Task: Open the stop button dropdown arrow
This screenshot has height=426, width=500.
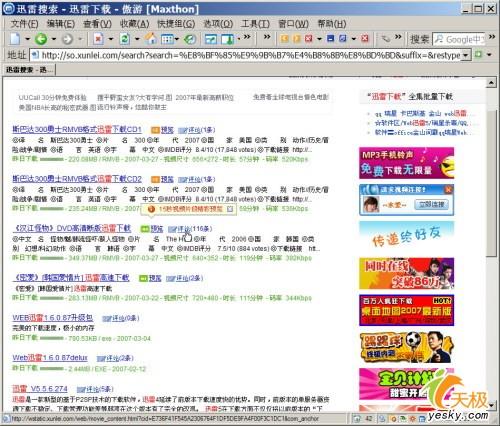Action: click(111, 39)
